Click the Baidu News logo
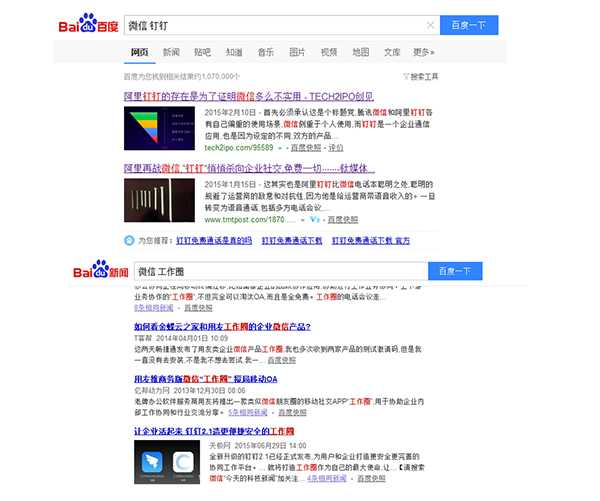600x501 pixels. tap(101, 269)
